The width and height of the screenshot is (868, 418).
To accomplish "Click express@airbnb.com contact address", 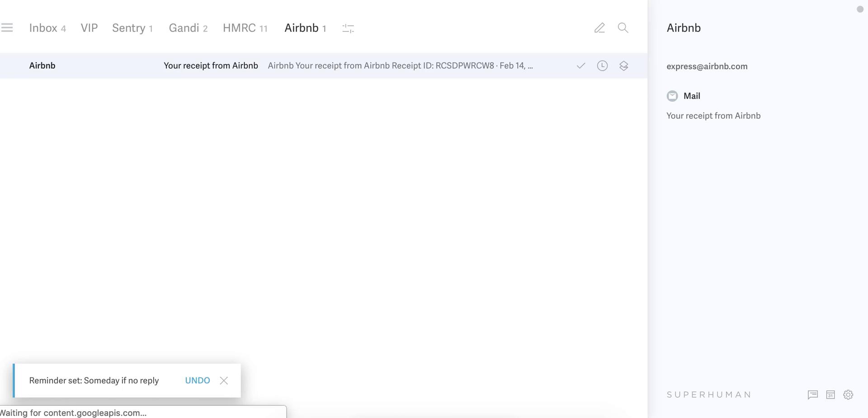I will pos(707,66).
